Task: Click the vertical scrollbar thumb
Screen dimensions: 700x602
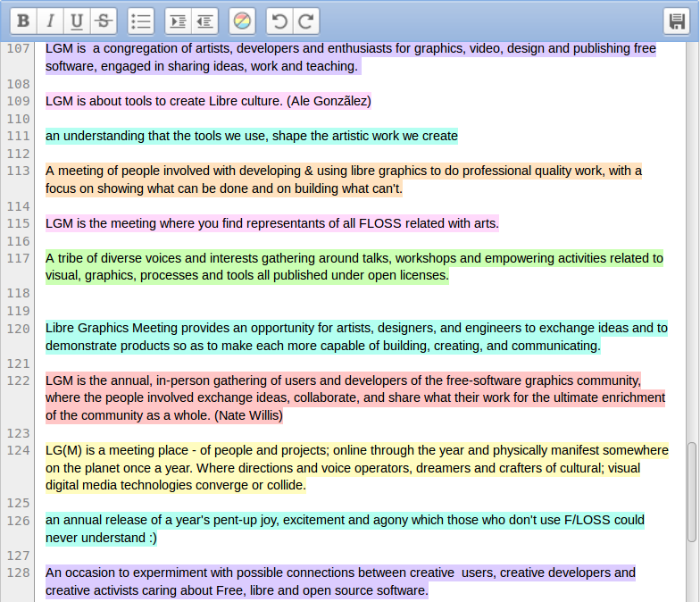Action: (692, 492)
